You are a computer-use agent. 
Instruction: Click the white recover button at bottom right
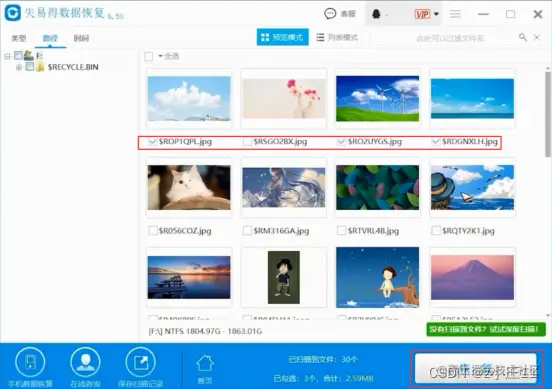pyautogui.click(x=476, y=368)
